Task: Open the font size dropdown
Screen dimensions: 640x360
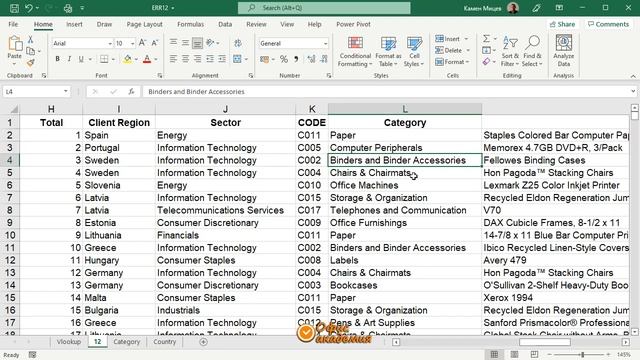Action: [132, 43]
